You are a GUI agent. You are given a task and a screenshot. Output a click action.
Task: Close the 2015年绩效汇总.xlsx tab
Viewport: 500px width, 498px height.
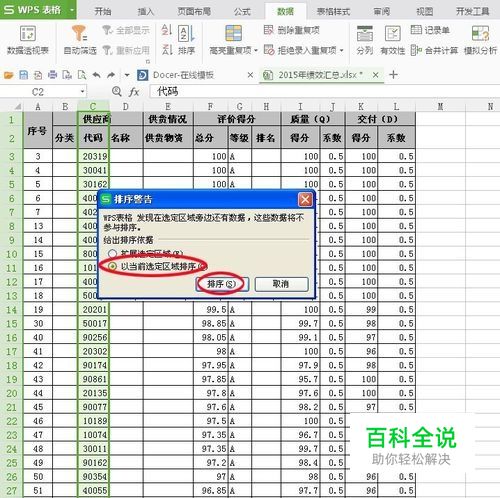(x=376, y=75)
